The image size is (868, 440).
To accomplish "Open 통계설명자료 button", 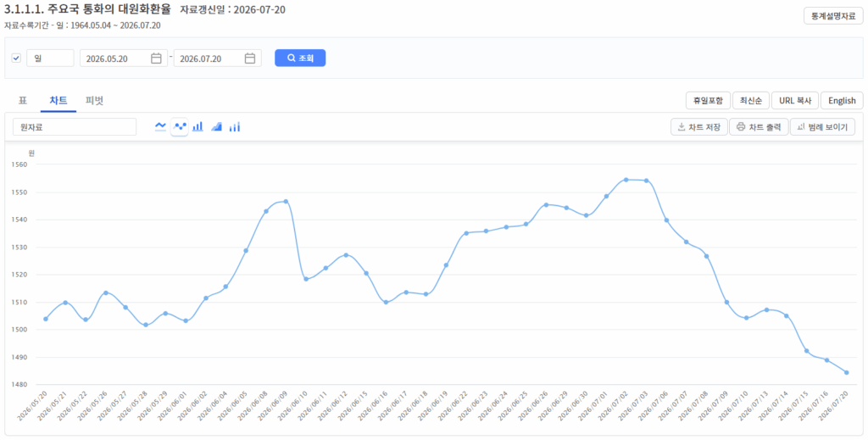I will point(833,16).
